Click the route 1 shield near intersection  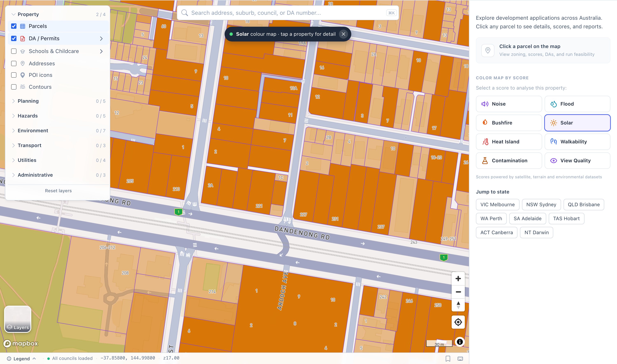[x=179, y=212]
